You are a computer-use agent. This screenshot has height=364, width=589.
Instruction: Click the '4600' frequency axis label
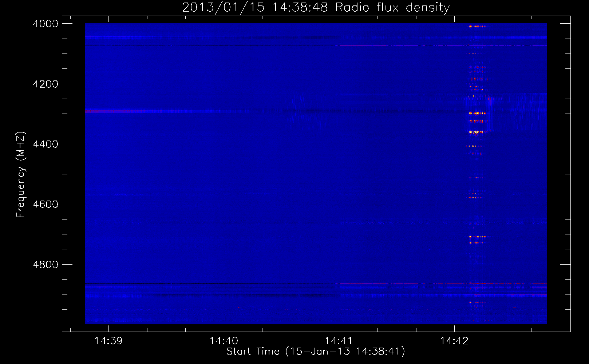pyautogui.click(x=46, y=204)
